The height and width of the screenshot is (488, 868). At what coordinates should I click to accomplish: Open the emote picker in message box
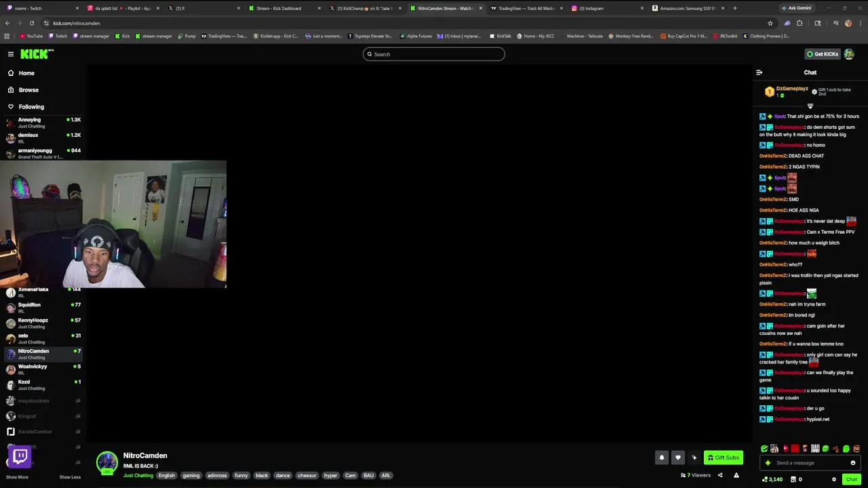coord(853,463)
